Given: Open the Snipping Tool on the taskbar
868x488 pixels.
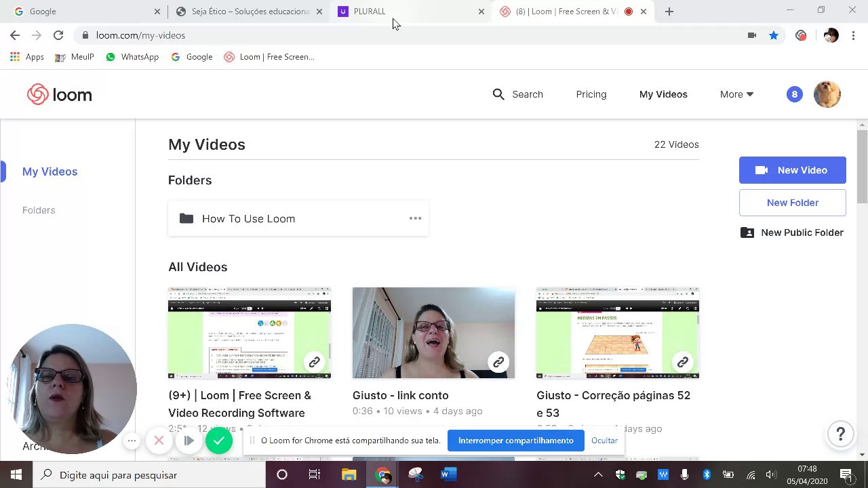Looking at the screenshot, I should tap(415, 474).
